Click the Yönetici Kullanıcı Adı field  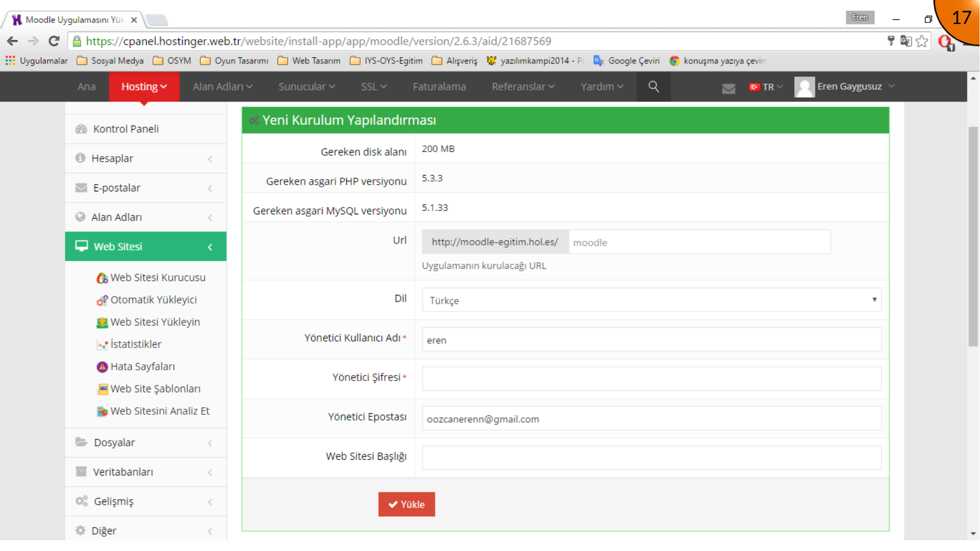(x=651, y=339)
